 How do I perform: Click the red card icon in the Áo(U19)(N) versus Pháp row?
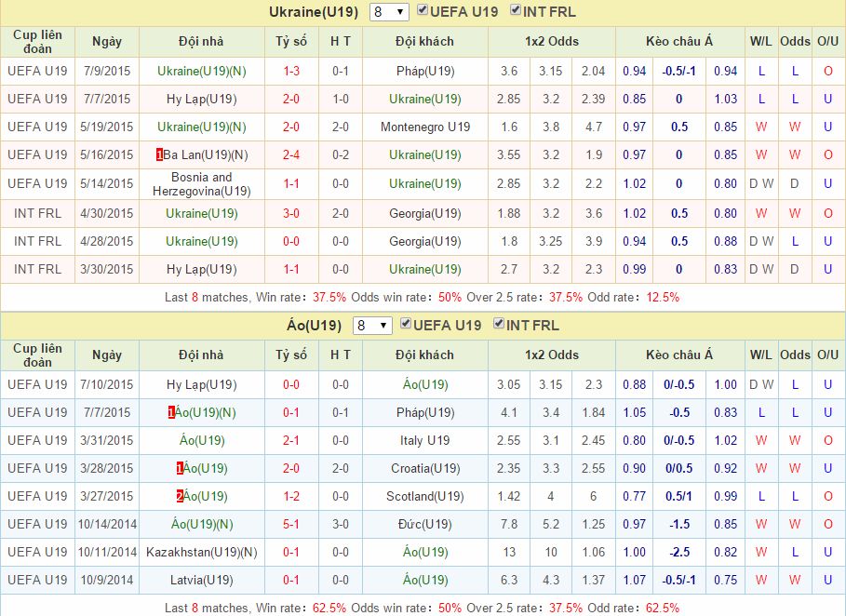(171, 412)
